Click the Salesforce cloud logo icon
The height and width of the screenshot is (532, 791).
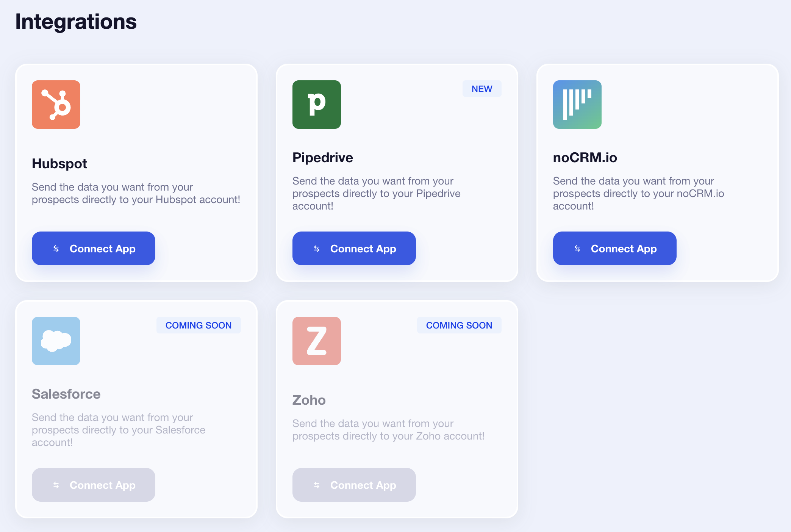coord(56,341)
